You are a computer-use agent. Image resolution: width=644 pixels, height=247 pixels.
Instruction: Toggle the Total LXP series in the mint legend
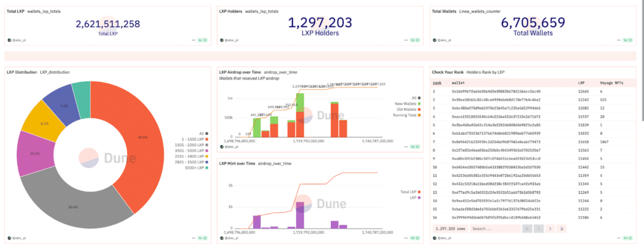point(410,192)
